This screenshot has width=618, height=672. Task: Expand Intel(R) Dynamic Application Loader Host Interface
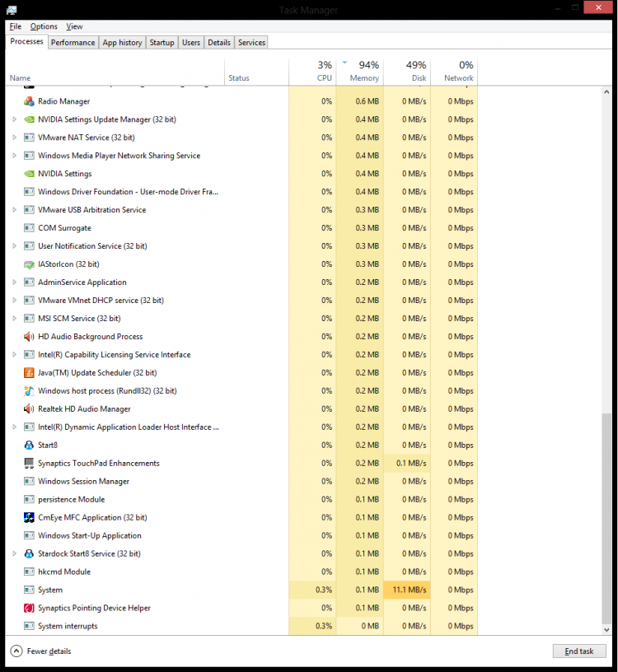click(x=14, y=427)
